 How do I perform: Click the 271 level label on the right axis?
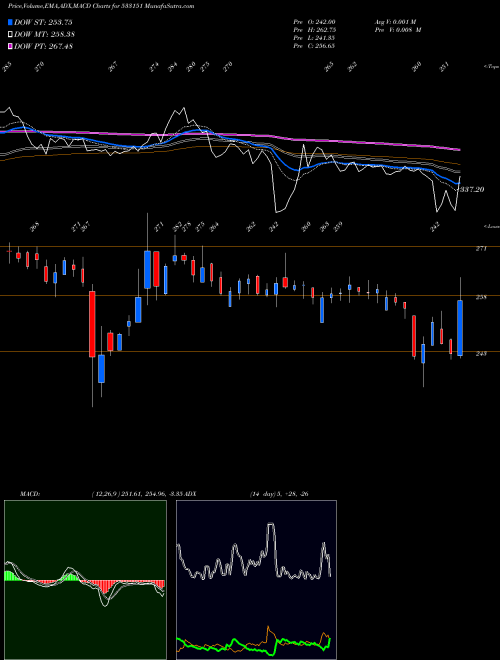[481, 249]
